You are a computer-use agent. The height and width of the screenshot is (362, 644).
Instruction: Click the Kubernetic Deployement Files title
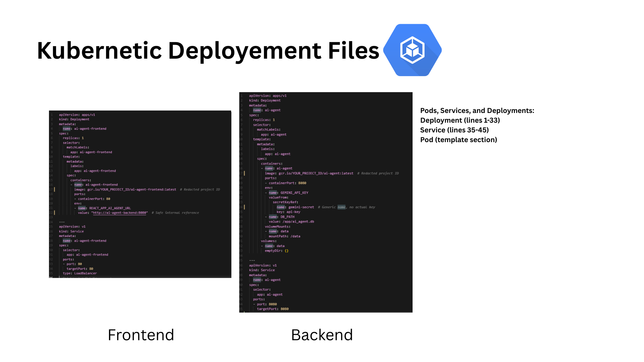(x=208, y=51)
